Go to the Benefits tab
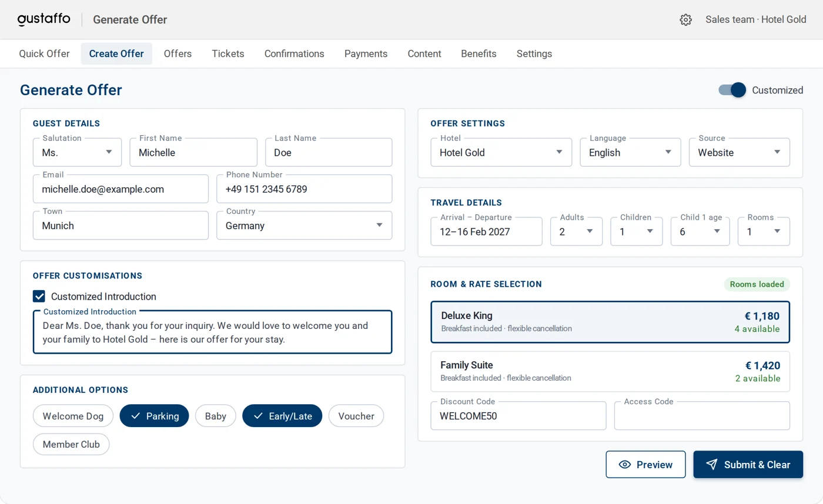 pos(479,53)
